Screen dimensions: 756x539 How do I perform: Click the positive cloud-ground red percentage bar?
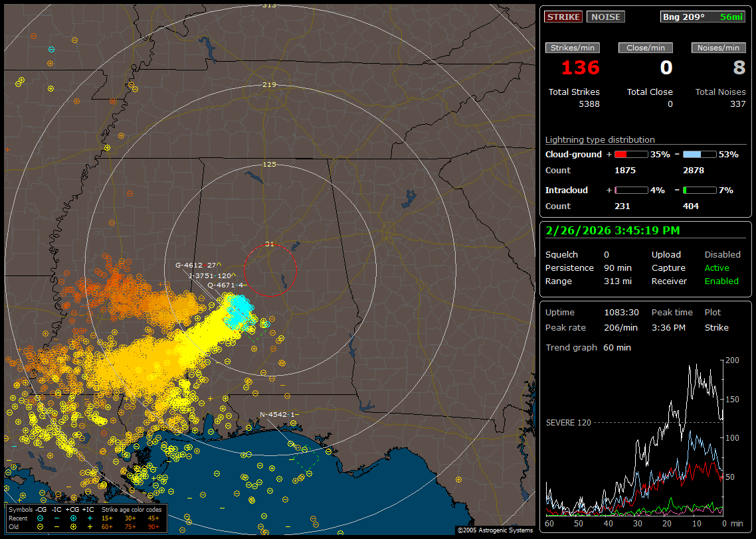tap(630, 154)
